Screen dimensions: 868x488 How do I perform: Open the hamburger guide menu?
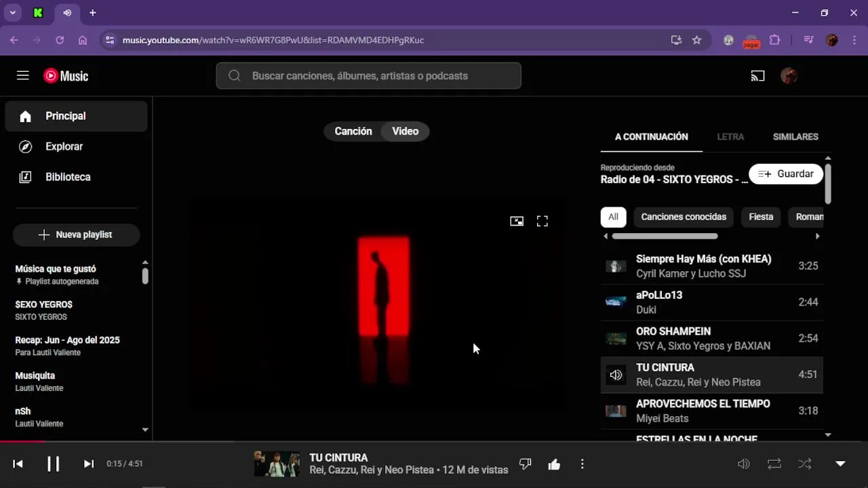coord(23,76)
